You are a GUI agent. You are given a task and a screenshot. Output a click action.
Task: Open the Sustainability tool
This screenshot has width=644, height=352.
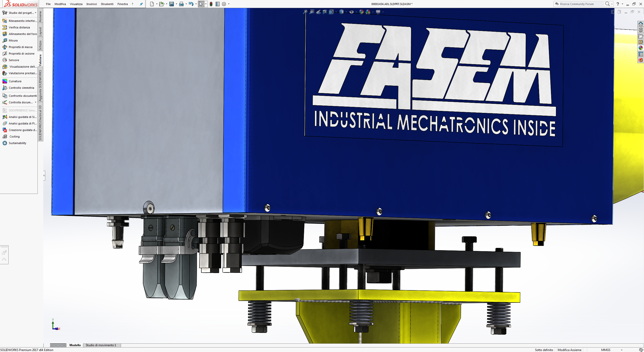pyautogui.click(x=14, y=143)
